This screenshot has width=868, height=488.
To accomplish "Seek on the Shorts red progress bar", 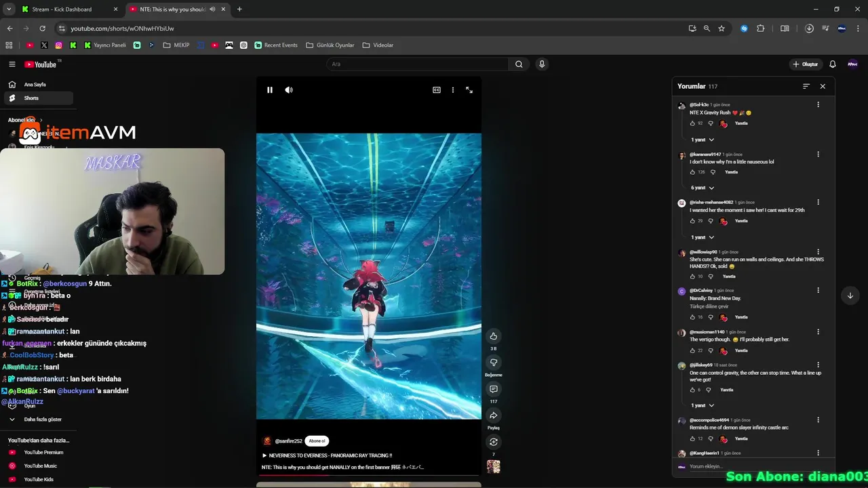I will tap(369, 475).
